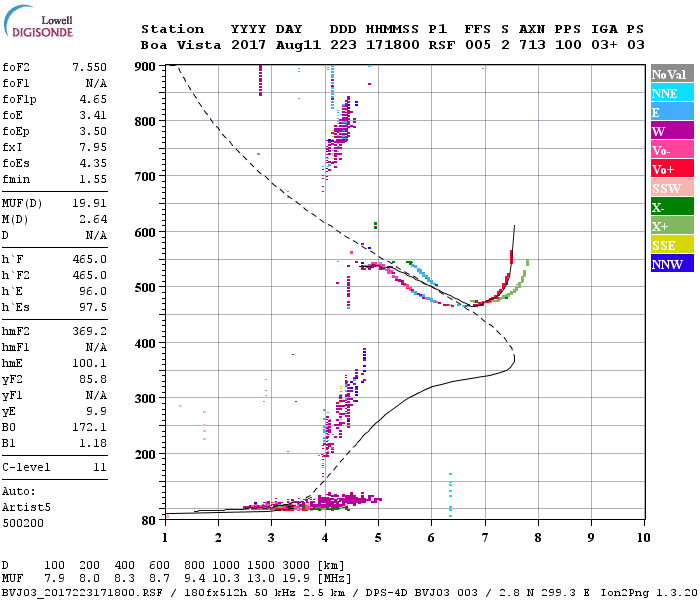Click the Lowell Digisonde logo
Screen dimensions: 700x600
(x=38, y=22)
